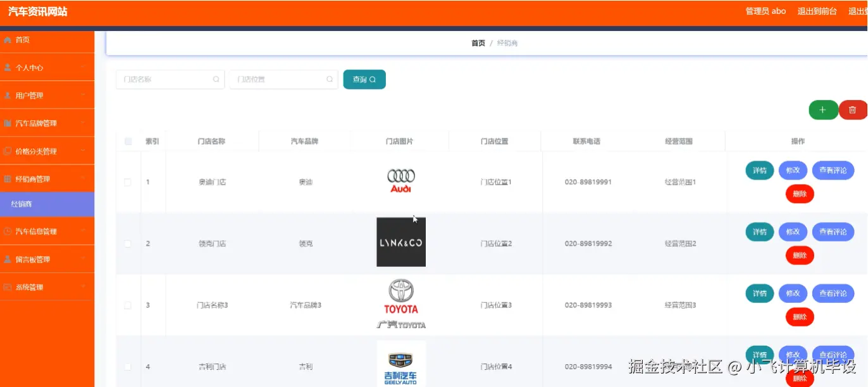Screen dimensions: 868x387
Task: Click 修改 for 领克门店 row
Action: click(793, 232)
